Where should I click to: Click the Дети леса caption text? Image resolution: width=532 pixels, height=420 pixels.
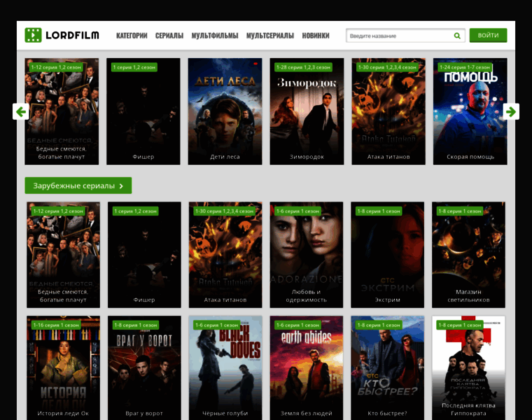(225, 157)
